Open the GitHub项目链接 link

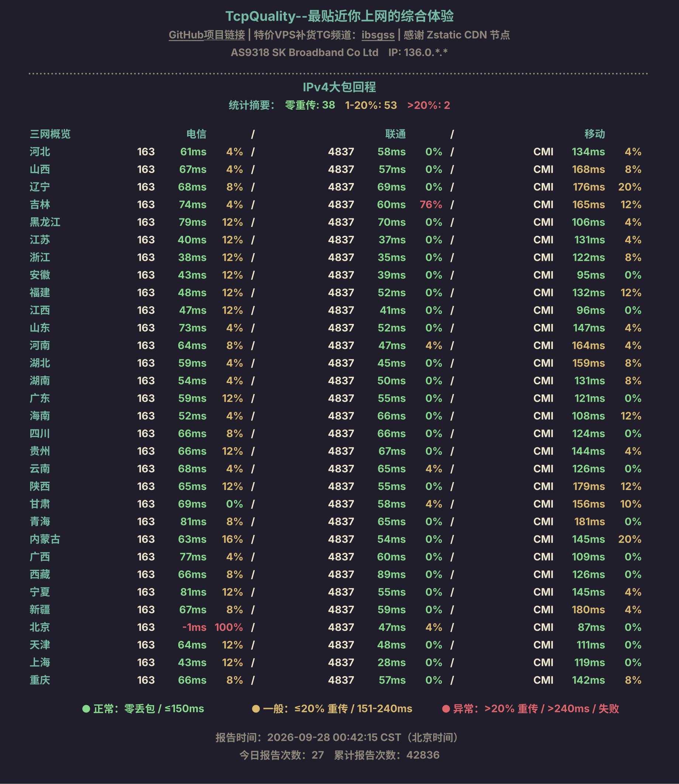pos(207,35)
